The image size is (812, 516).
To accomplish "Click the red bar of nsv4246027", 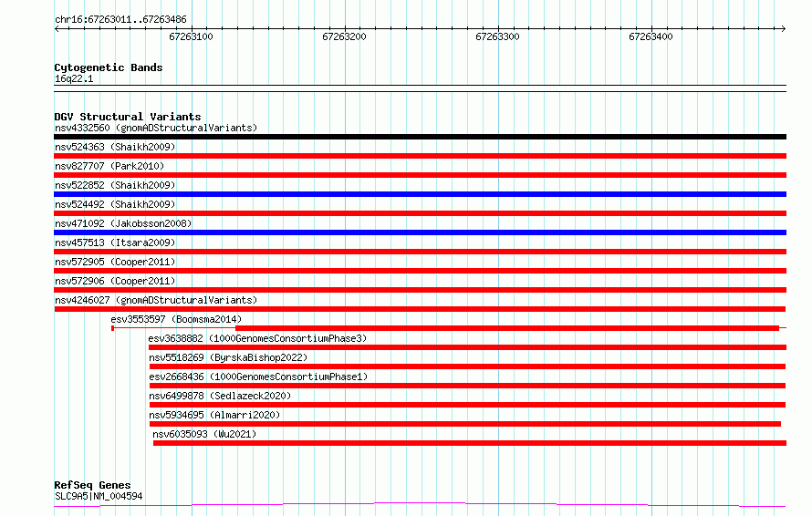I will coord(420,309).
